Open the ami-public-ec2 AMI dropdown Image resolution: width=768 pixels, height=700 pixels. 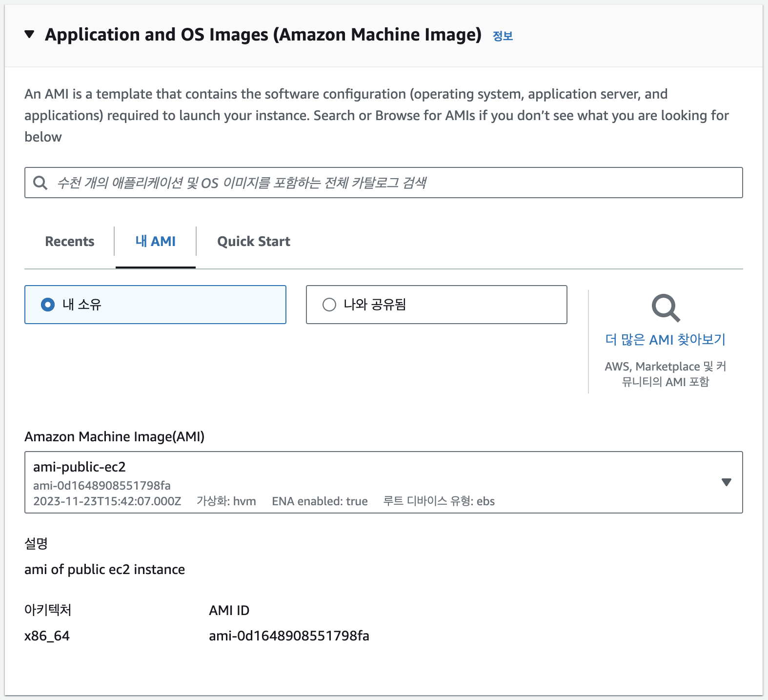tap(384, 482)
